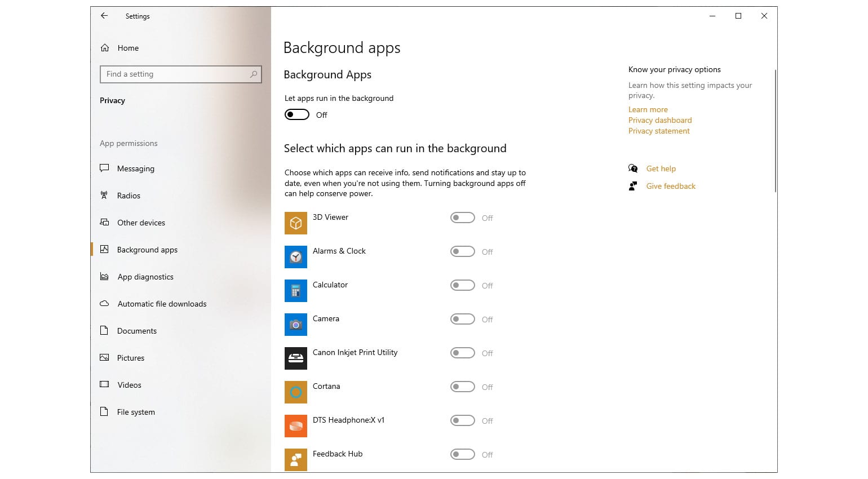Click the Feedback Hub app icon

296,460
